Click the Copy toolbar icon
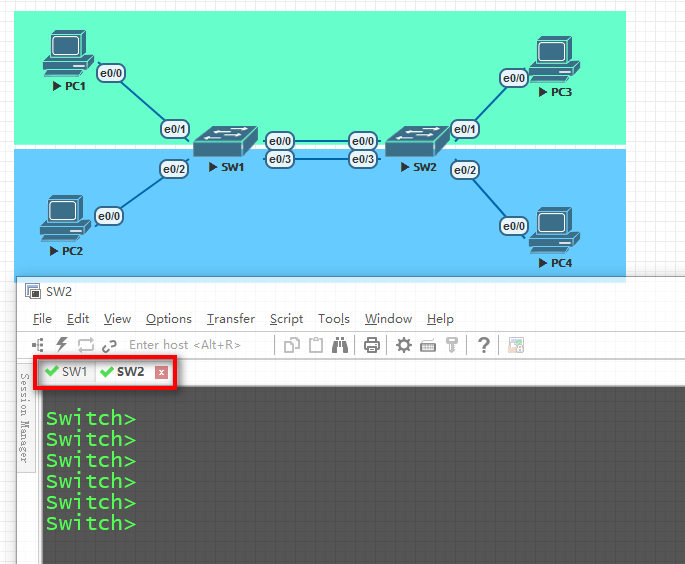This screenshot has height=564, width=685. click(x=292, y=345)
